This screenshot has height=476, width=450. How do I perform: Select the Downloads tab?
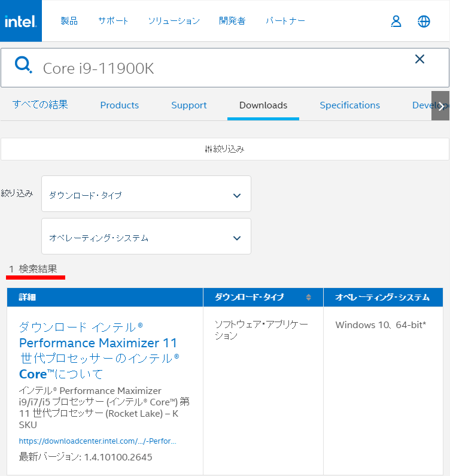pyautogui.click(x=263, y=105)
